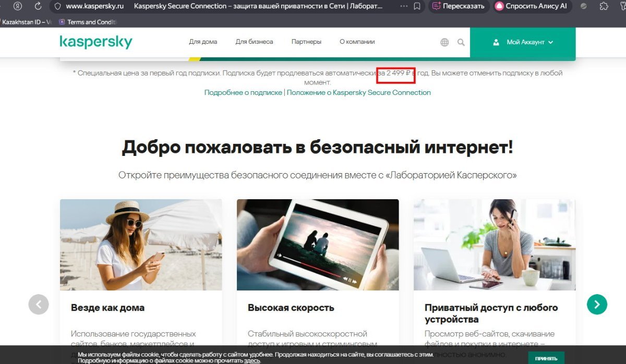Click the Добро пожаловать в безопасный интернет heading
The width and height of the screenshot is (626, 364).
[x=317, y=148]
